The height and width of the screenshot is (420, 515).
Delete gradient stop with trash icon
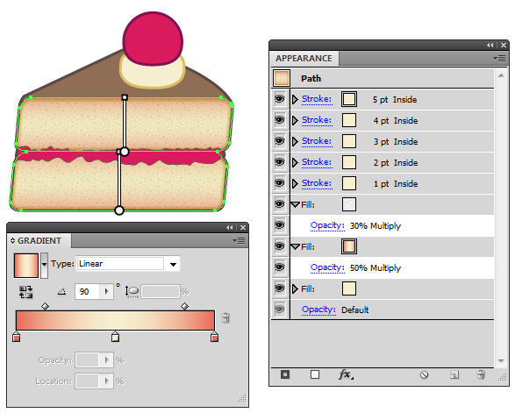pos(225,317)
